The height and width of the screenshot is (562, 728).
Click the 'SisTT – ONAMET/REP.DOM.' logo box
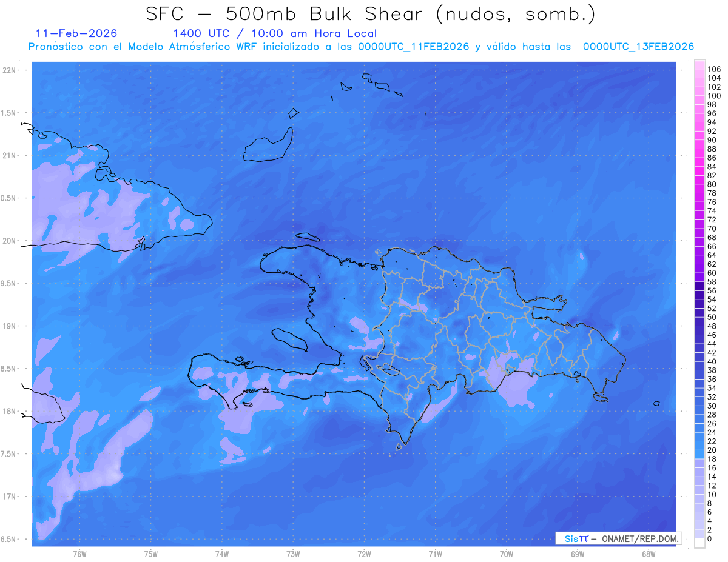(x=619, y=538)
